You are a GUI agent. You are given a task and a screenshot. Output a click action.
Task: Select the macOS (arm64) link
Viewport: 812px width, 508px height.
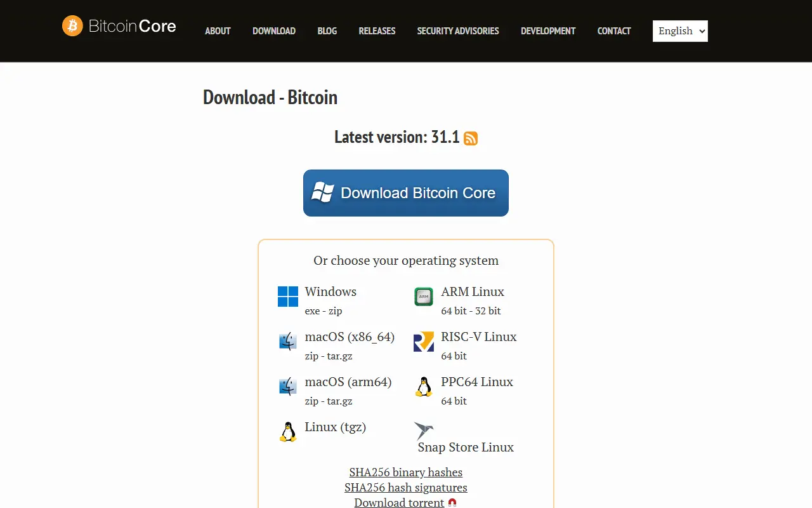(348, 382)
